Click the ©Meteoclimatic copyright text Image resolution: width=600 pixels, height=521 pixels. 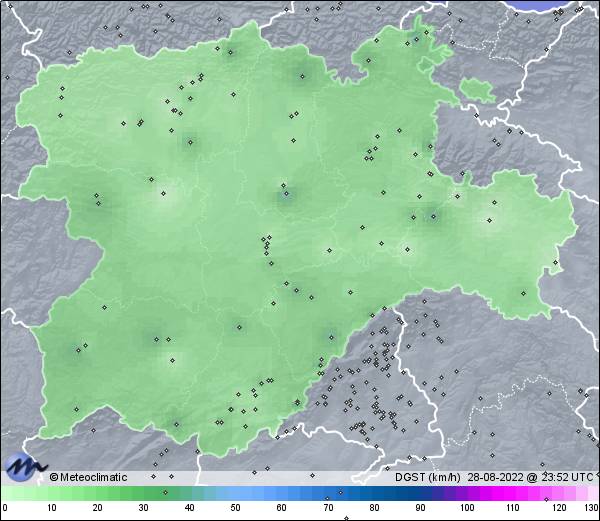89,477
